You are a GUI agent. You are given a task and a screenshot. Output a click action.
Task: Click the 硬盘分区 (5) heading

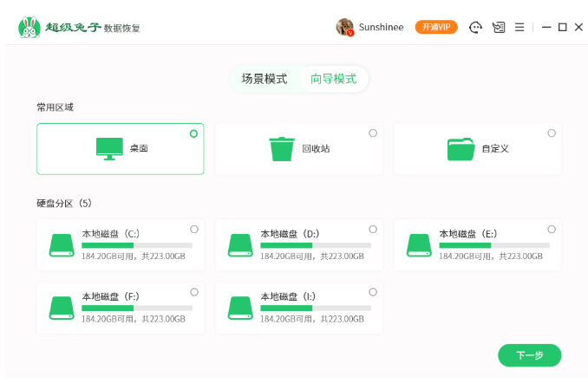pyautogui.click(x=64, y=204)
